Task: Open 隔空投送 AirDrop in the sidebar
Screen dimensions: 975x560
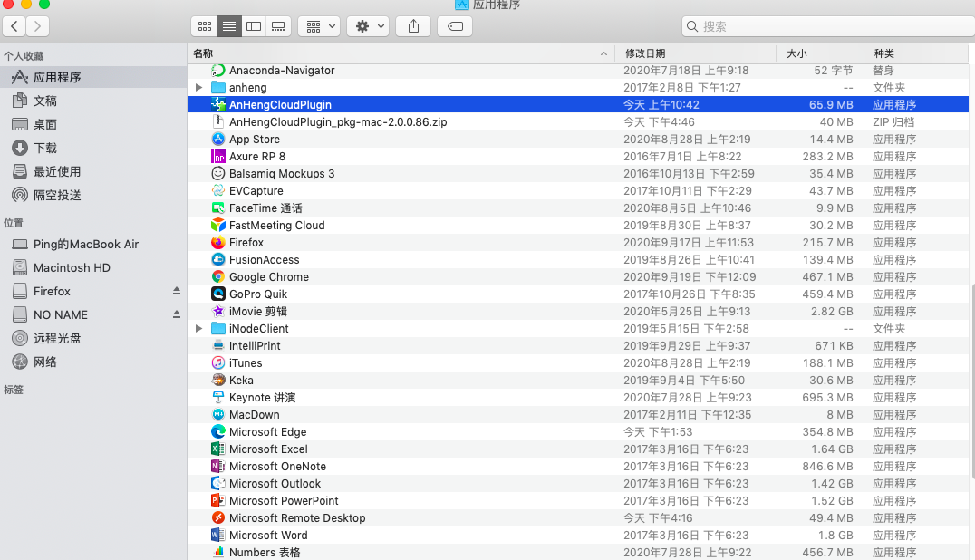Action: click(93, 195)
